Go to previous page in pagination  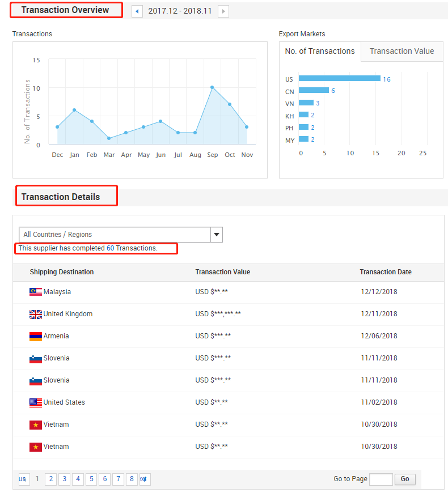[x=24, y=479]
